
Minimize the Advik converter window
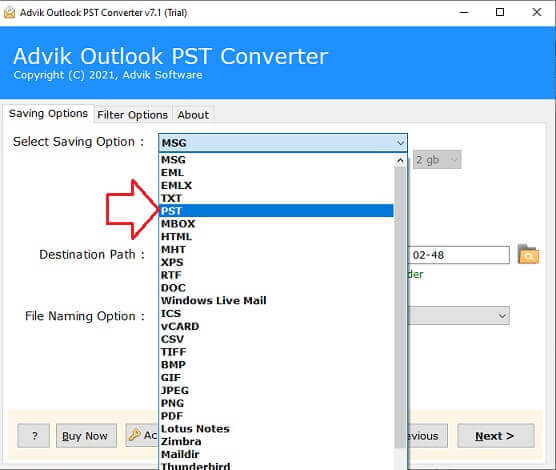464,12
